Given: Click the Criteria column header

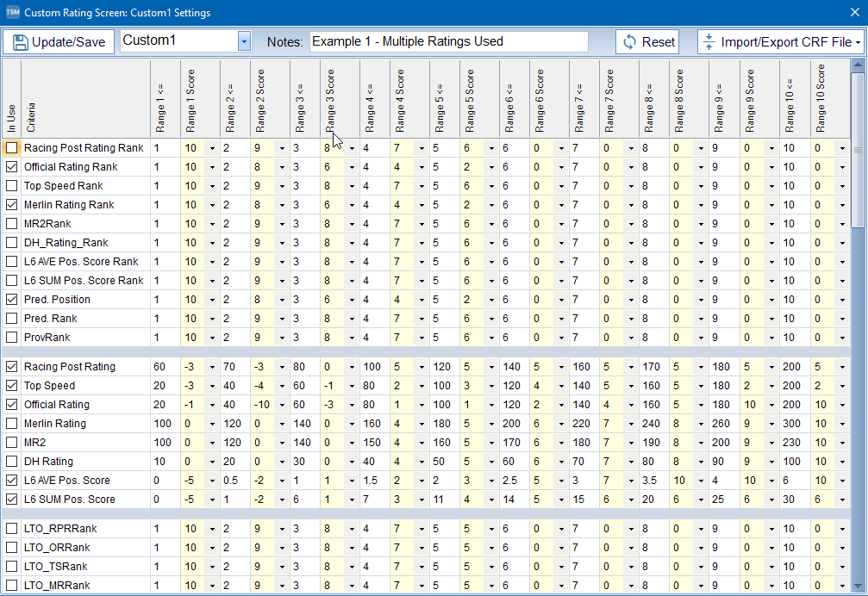Looking at the screenshot, I should point(84,98).
